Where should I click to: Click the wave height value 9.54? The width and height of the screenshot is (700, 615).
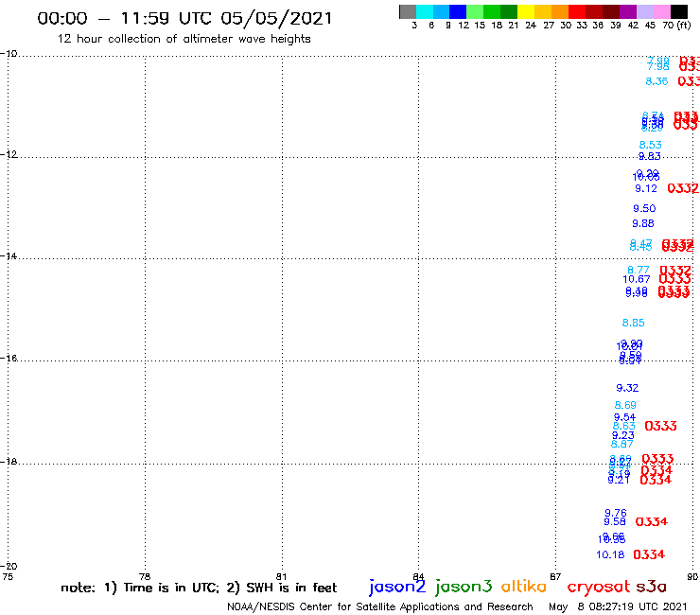coord(624,417)
